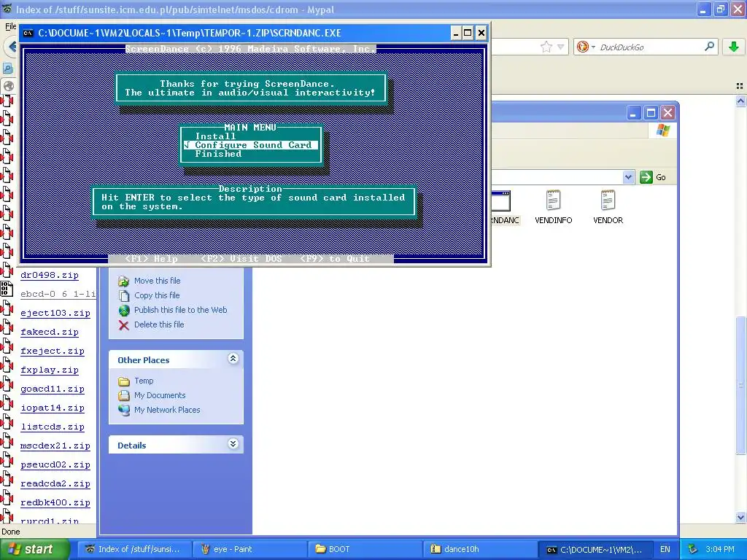This screenshot has width=747, height=560.
Task: Click the F1 Help hint in DOS window
Action: (x=151, y=259)
